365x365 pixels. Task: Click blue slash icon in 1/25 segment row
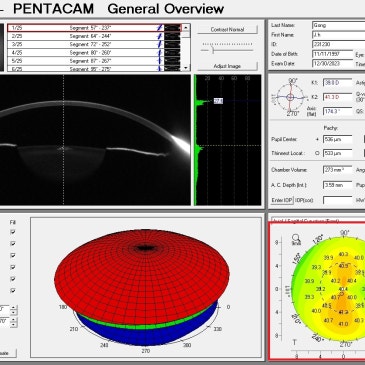click(x=160, y=28)
